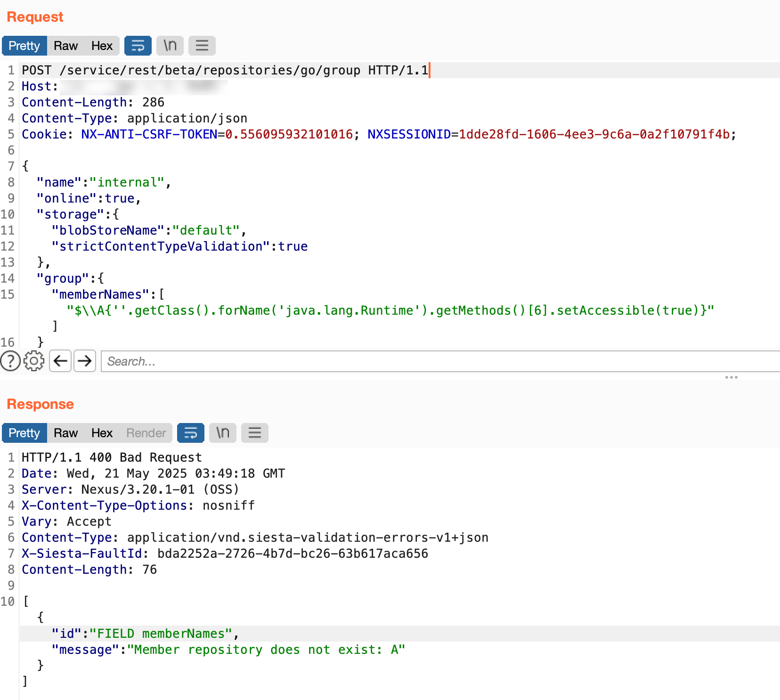The width and height of the screenshot is (780, 700).
Task: Click the "online":true JSON line
Action: point(89,198)
